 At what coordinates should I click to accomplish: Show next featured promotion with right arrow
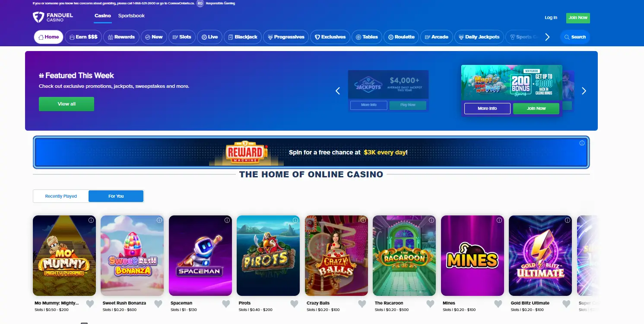(x=584, y=91)
